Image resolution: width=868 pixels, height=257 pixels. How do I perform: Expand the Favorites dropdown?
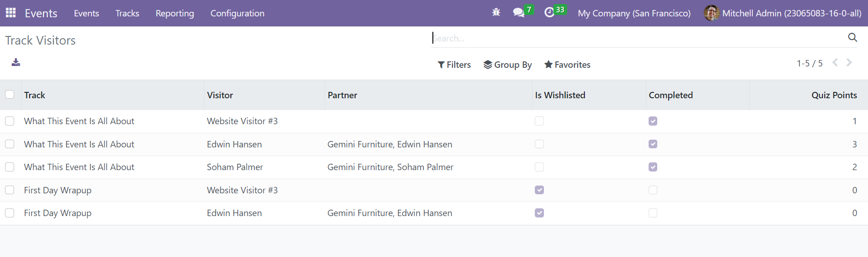point(568,65)
